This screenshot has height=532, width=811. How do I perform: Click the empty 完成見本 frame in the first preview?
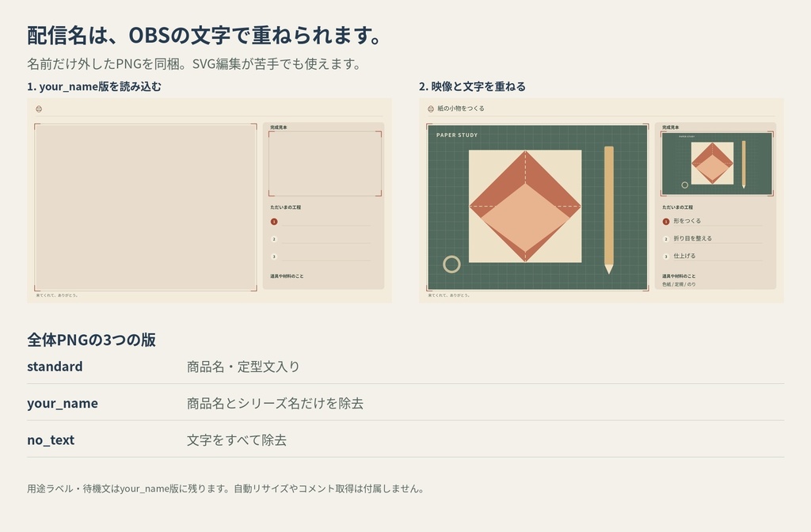(x=325, y=163)
